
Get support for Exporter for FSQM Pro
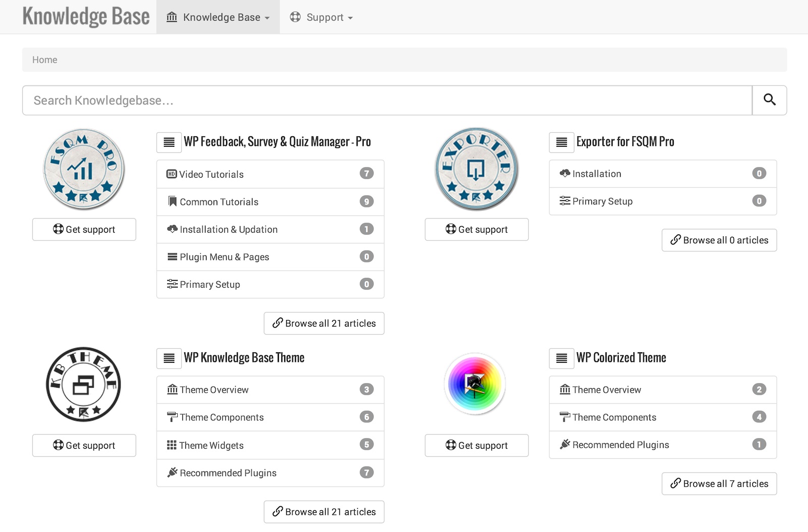click(x=476, y=229)
